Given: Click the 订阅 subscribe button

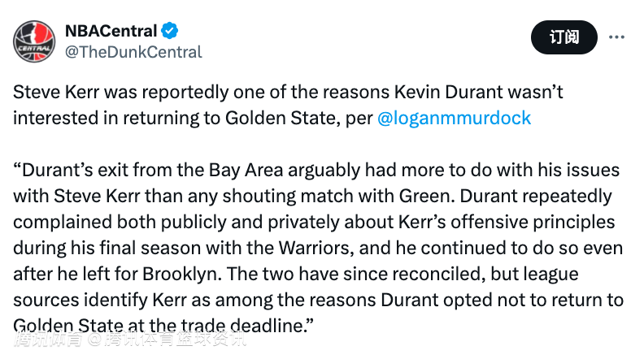Looking at the screenshot, I should point(564,37).
